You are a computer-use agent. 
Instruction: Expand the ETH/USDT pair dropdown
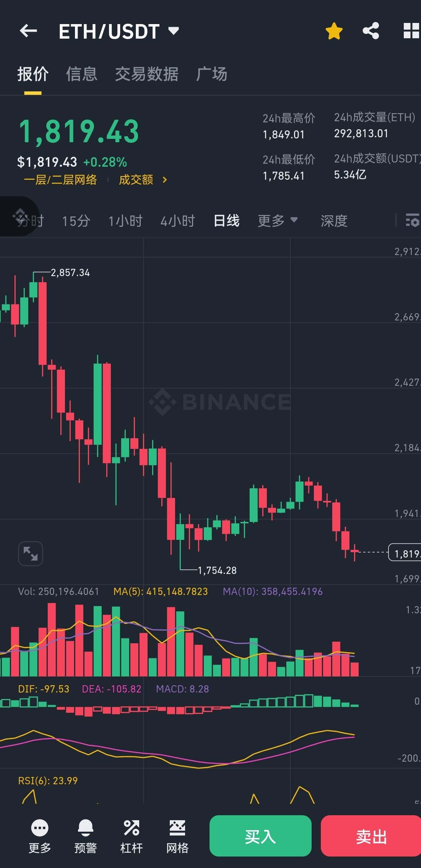tap(174, 31)
